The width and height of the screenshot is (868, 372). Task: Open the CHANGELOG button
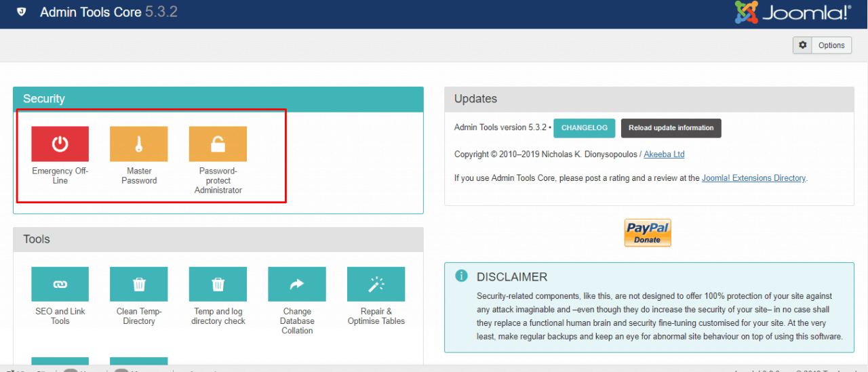[585, 128]
